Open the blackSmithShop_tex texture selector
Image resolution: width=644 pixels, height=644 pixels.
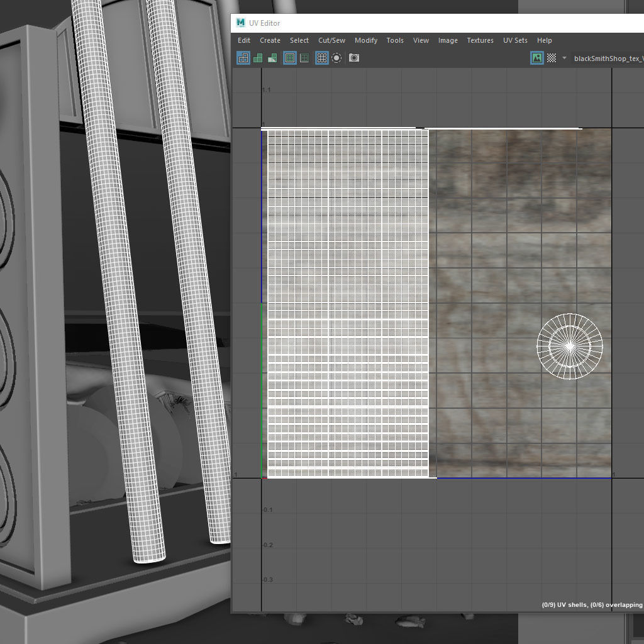[608, 58]
